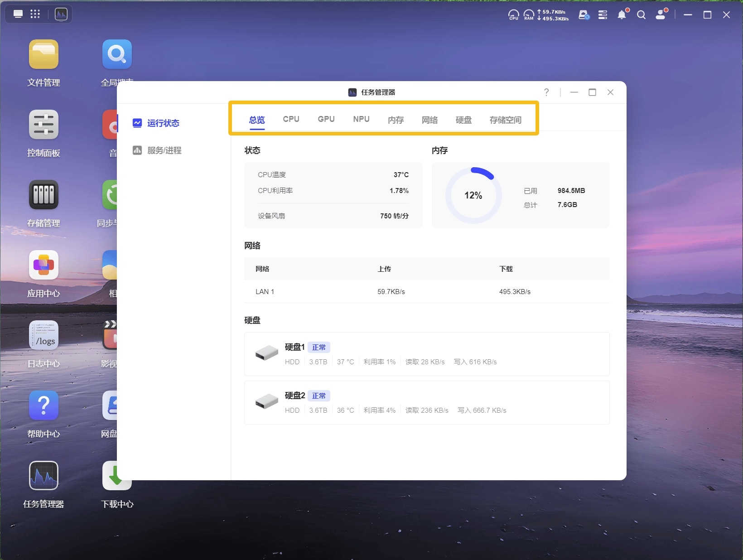Screen dimensions: 743x560
Task: Show desktop via top-left monitor icon
Action: tap(18, 14)
